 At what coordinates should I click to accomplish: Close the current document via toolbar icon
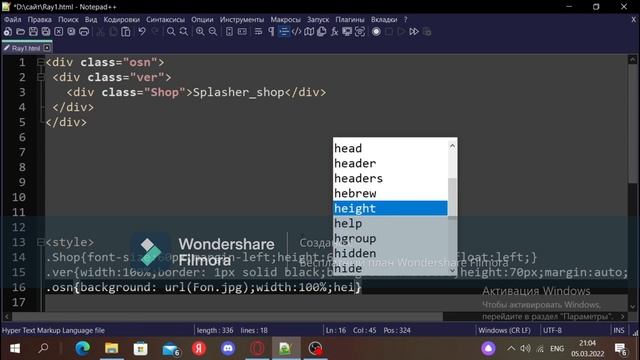point(59,31)
